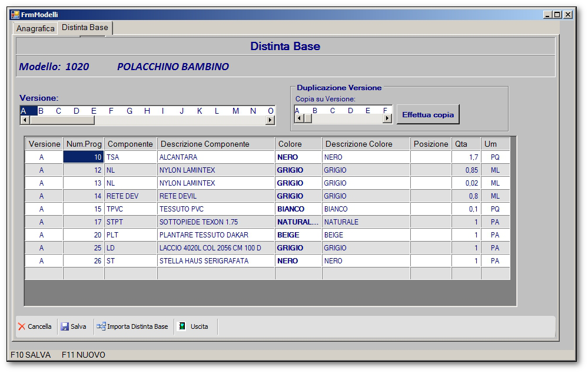Click the Num.Prog cell with value 17
The height and width of the screenshot is (373, 588).
coord(84,222)
